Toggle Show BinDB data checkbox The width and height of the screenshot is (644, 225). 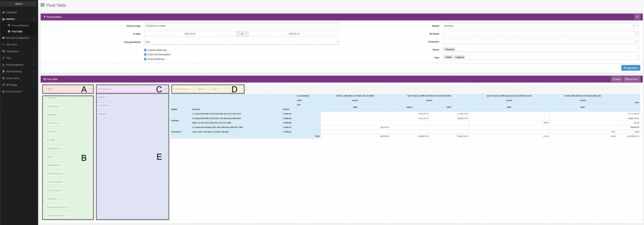(145, 59)
